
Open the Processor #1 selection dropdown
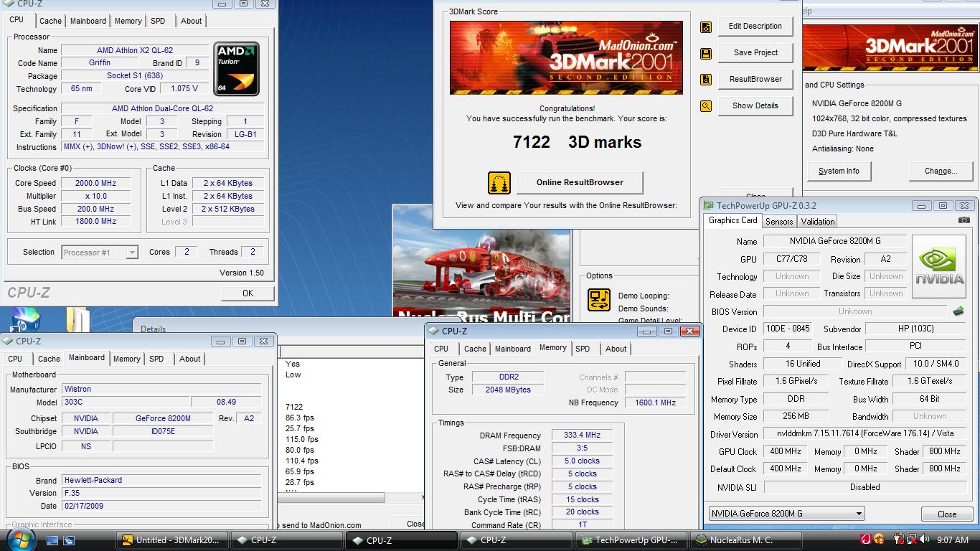coord(100,253)
